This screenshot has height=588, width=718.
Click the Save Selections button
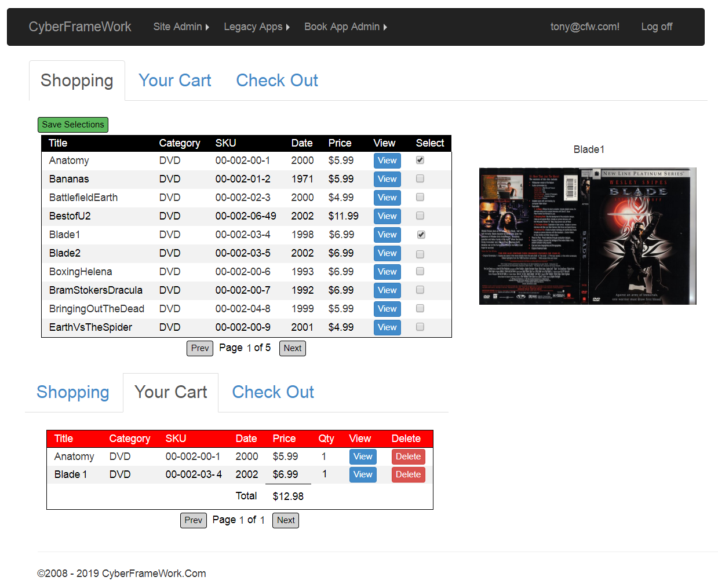point(73,125)
